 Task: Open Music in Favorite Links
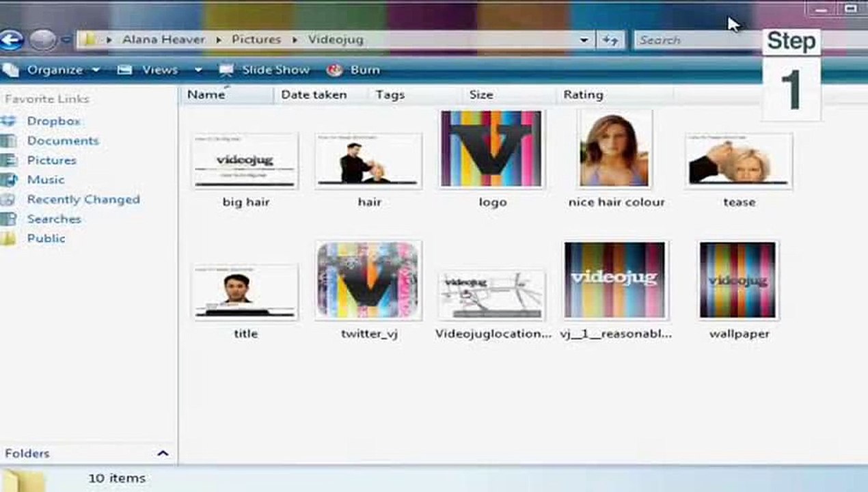(x=46, y=180)
